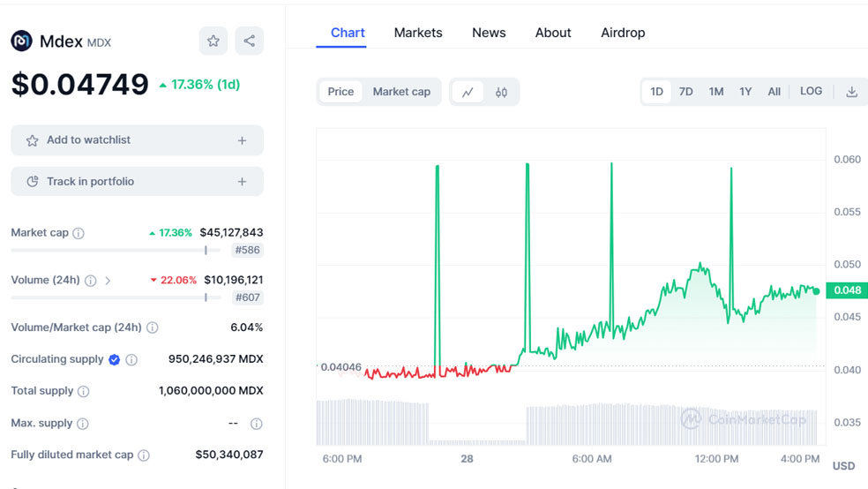The image size is (868, 489).
Task: Click the USD currency label
Action: point(843,466)
